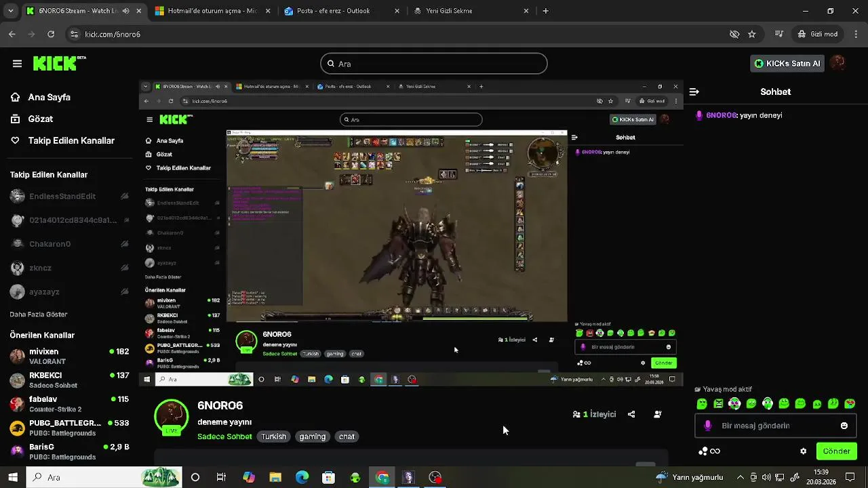
Task: Open the ayazayz followed channel
Action: coord(70,291)
